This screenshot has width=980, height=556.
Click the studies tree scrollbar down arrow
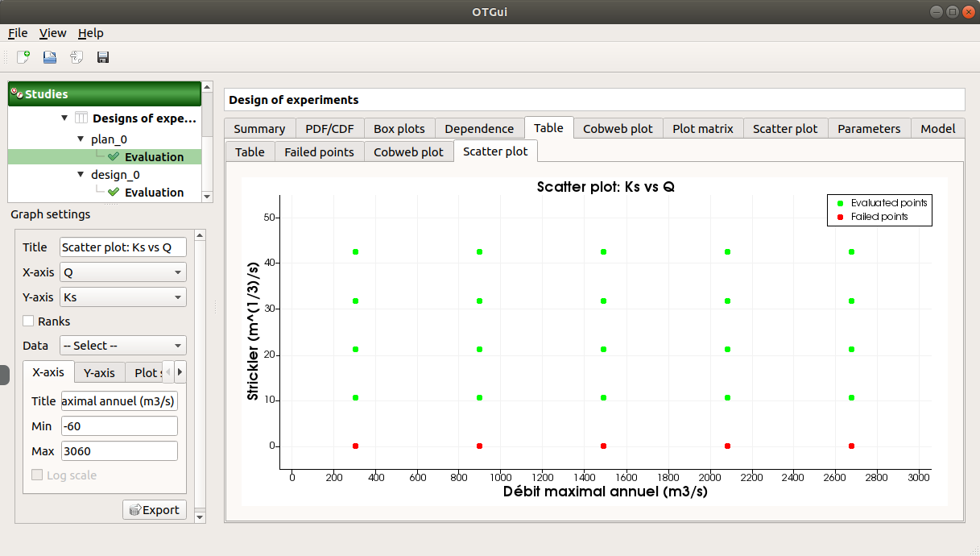click(207, 196)
